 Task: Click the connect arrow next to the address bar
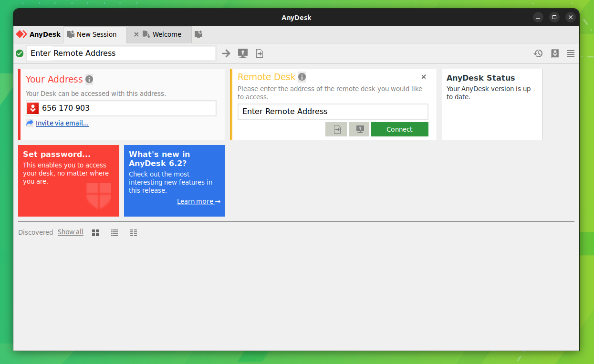coord(226,53)
